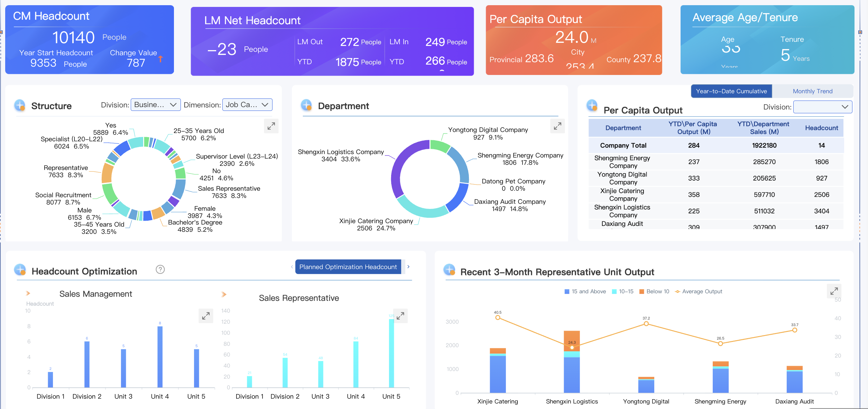Click the YTD\Per Capita Output (M) column header
This screenshot has height=409, width=868.
693,128
